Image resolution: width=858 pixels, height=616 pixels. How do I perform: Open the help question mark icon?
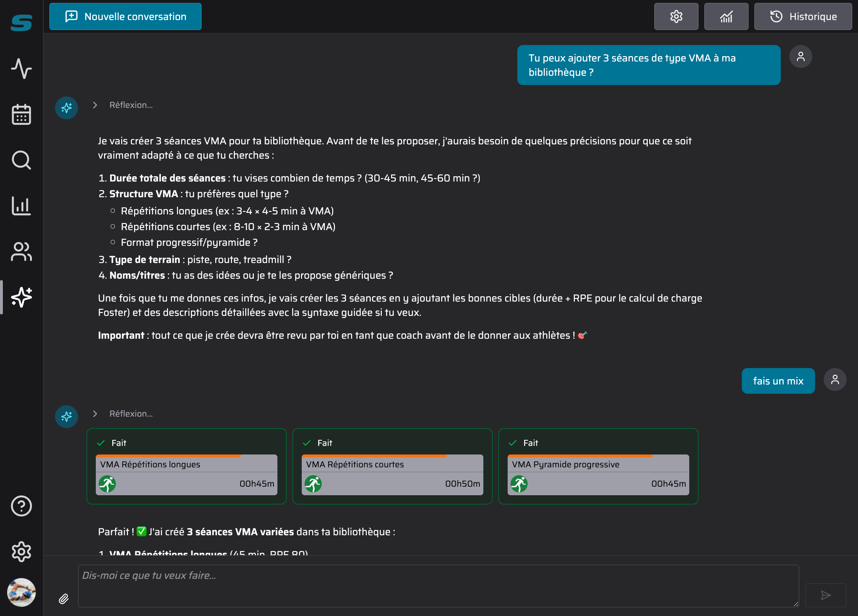click(21, 506)
